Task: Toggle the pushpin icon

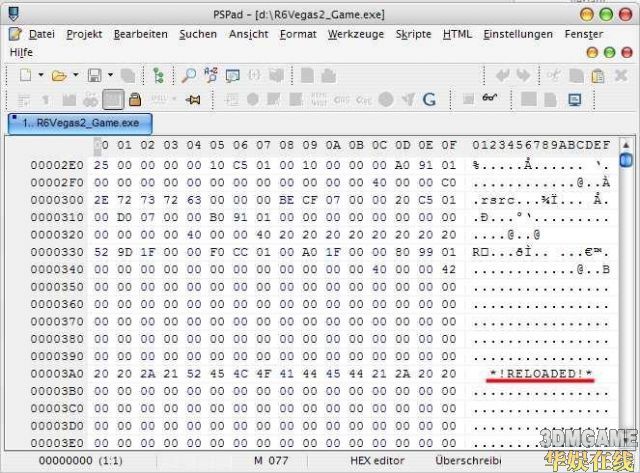Action: 193,99
